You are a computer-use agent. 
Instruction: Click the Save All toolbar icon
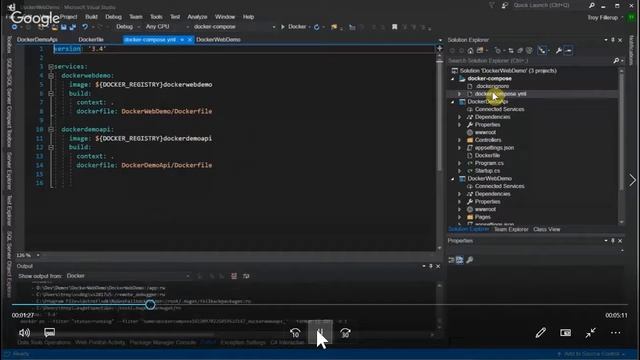pos(73,27)
